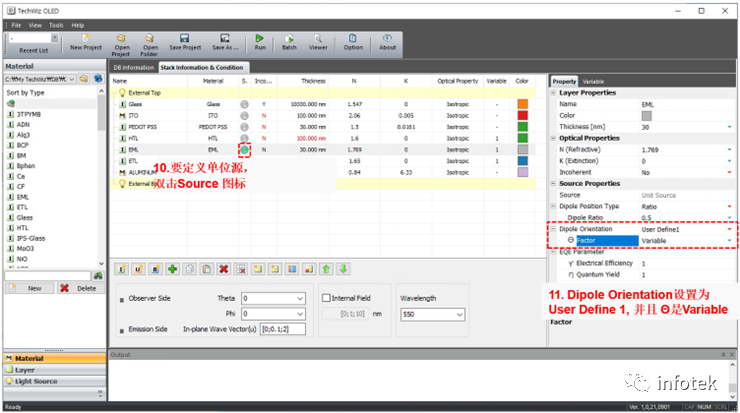This screenshot has height=413, width=740.
Task: Click the gray Color swatch in Layer Properties
Action: [646, 116]
